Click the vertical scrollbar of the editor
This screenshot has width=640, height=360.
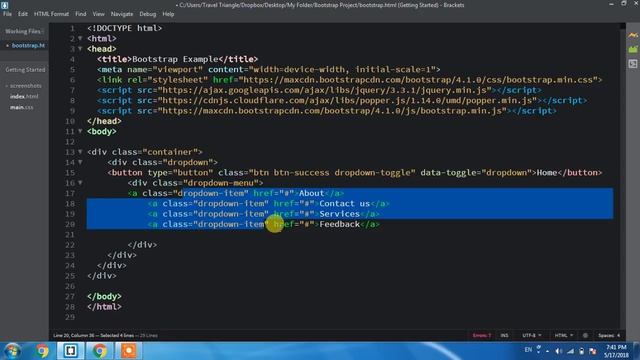[x=622, y=176]
